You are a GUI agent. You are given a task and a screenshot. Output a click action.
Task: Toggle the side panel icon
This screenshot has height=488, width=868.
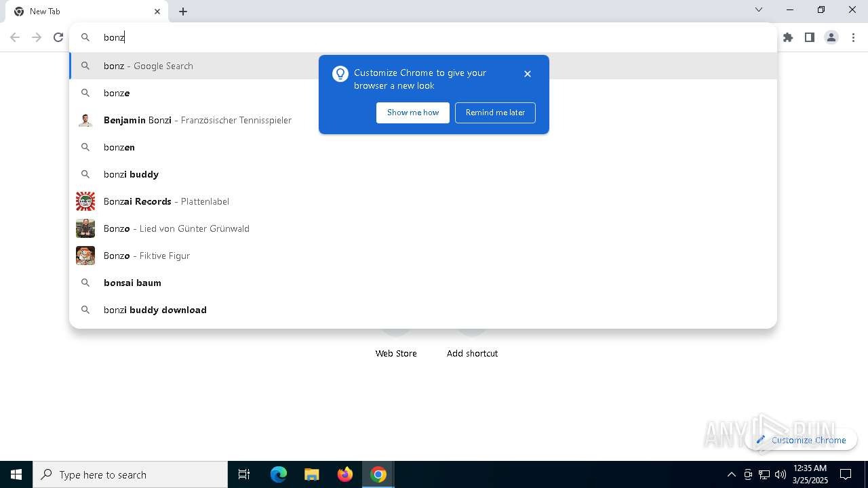(x=810, y=37)
